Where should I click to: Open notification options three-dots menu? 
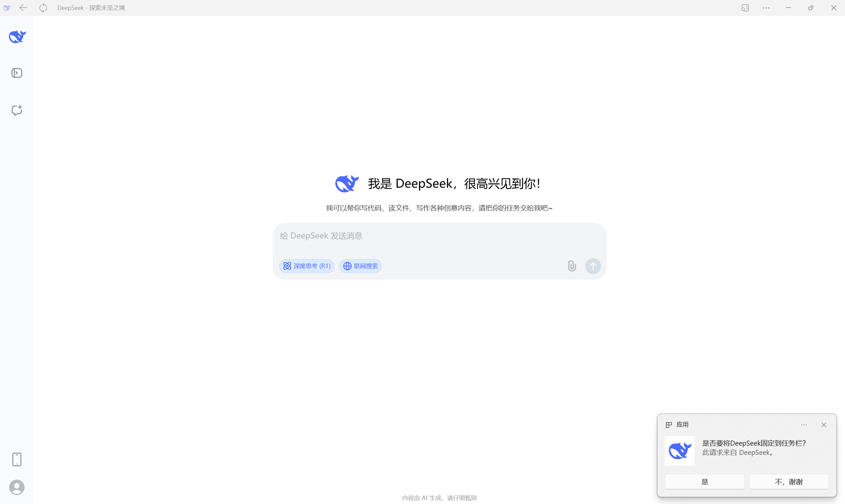[804, 425]
